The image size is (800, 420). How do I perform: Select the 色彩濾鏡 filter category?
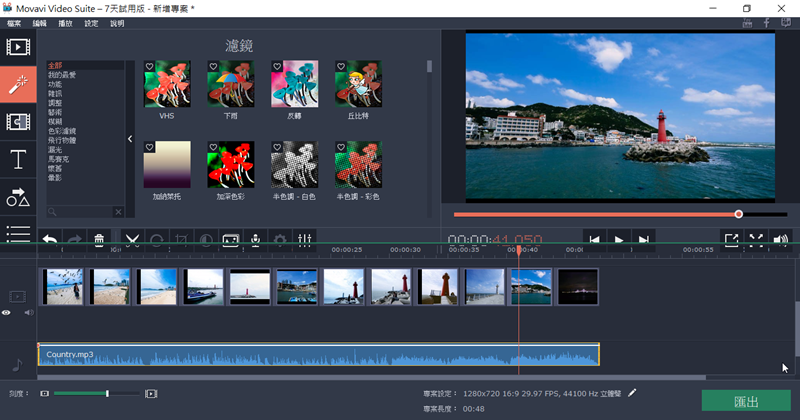click(x=61, y=130)
